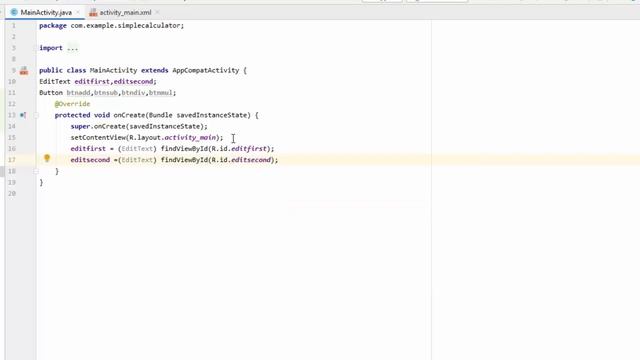Click line number 1 in gutter
The image size is (640, 360).
point(13,26)
